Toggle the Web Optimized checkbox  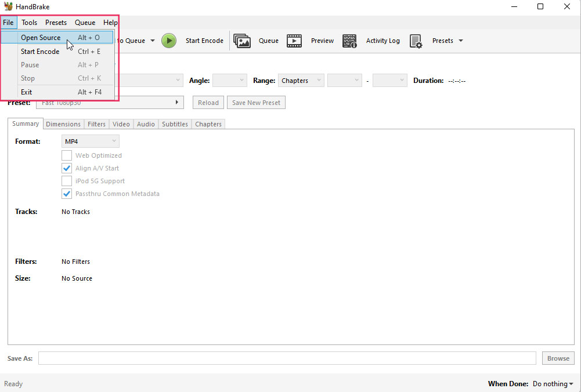[x=67, y=155]
